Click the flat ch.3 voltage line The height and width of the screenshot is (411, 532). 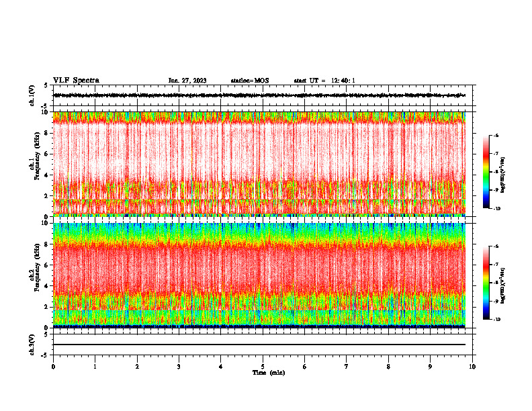pos(259,345)
